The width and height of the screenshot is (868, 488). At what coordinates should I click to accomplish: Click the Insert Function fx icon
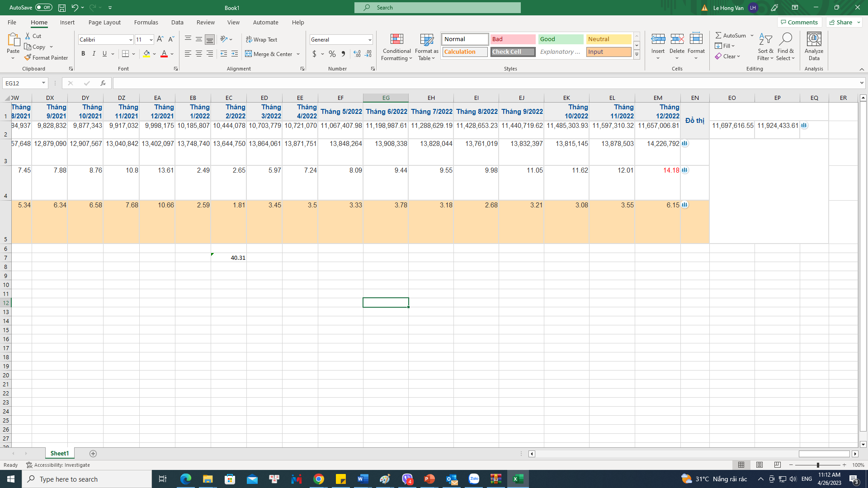coord(103,83)
